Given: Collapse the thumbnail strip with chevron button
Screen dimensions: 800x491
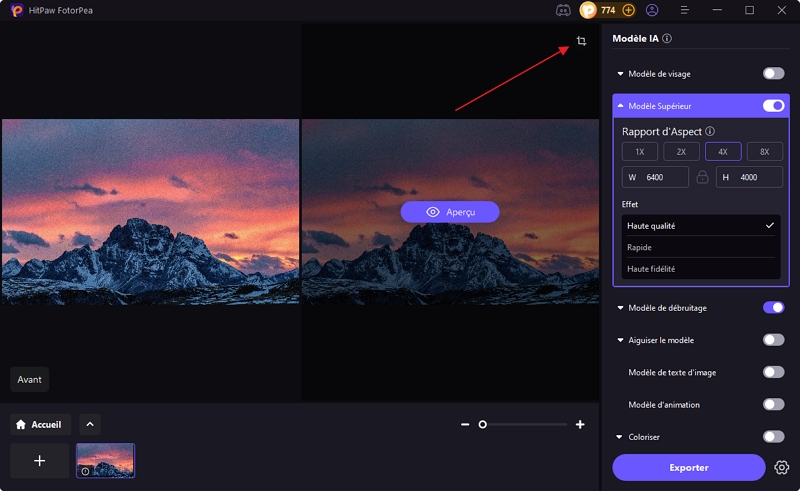Looking at the screenshot, I should (90, 424).
